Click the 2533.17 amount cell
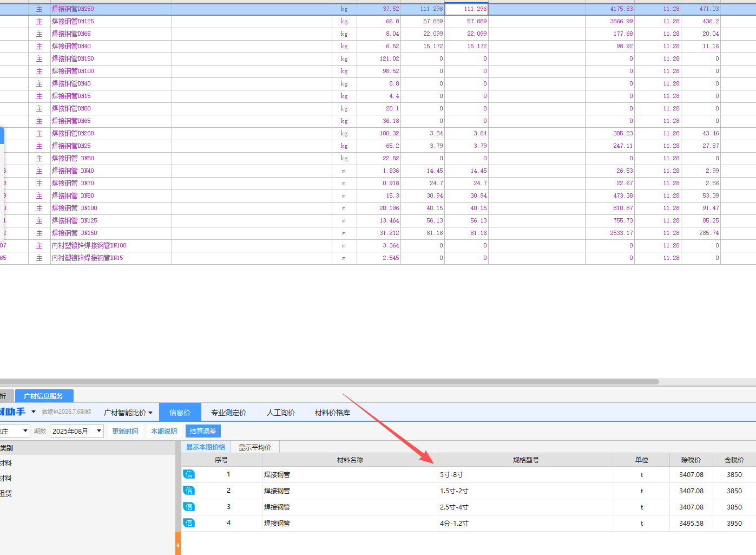This screenshot has height=555, width=756. pos(610,233)
